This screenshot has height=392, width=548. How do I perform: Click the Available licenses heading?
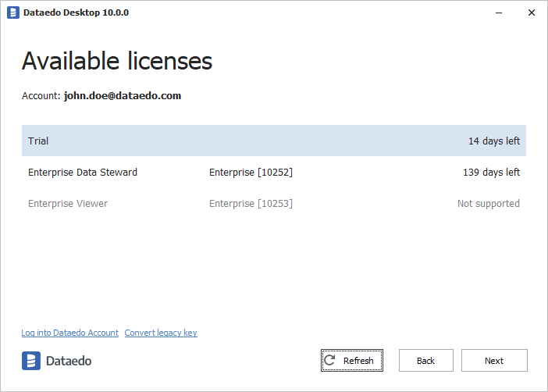(x=117, y=61)
